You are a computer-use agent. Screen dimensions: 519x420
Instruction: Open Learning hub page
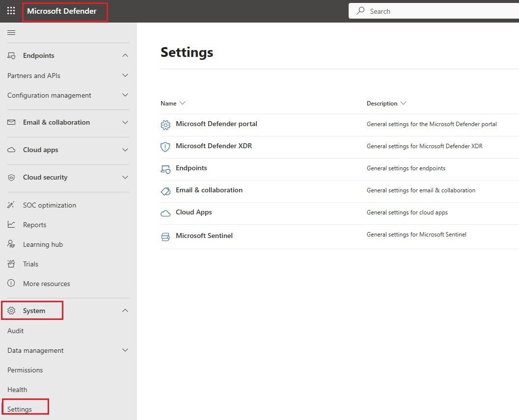coord(43,244)
